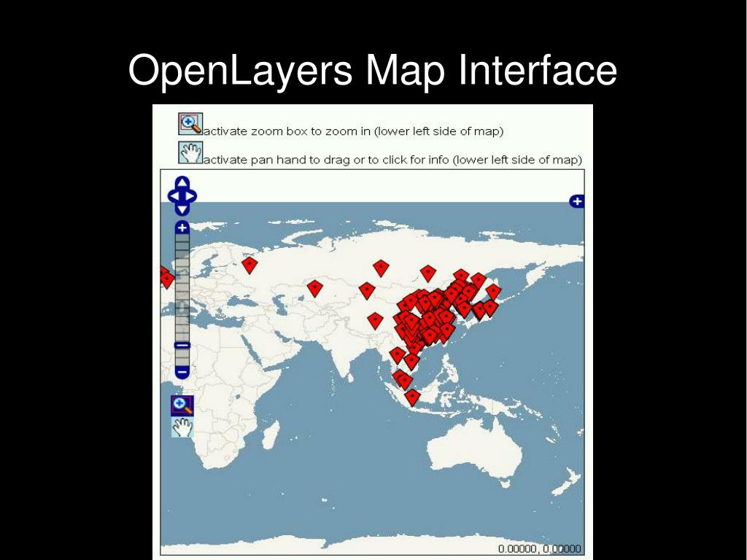The width and height of the screenshot is (747, 560).
Task: Pan the map north with the up arrow
Action: coord(182,183)
